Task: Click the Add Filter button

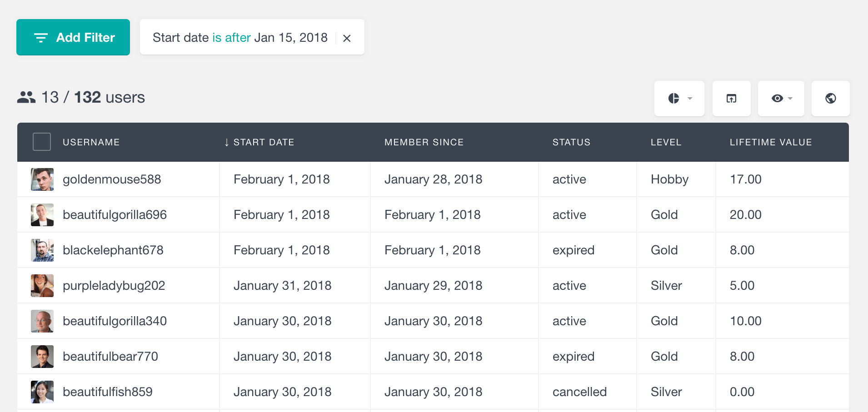Action: [x=73, y=37]
